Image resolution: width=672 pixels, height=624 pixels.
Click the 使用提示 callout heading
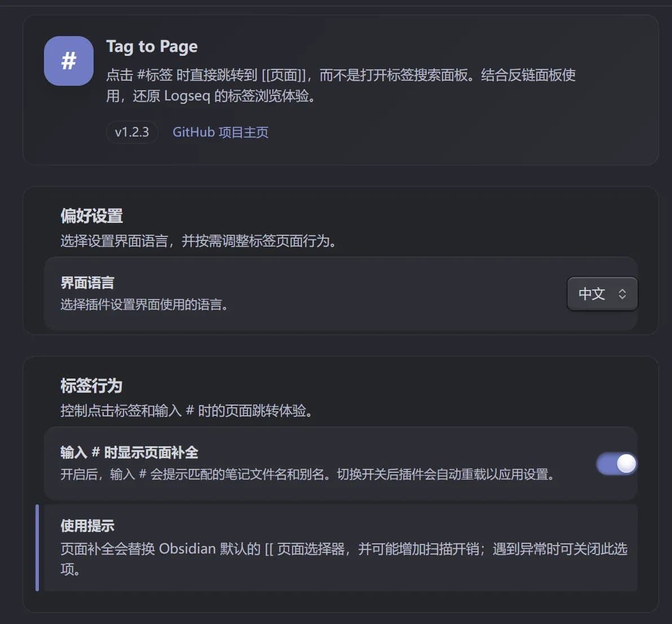(x=87, y=525)
